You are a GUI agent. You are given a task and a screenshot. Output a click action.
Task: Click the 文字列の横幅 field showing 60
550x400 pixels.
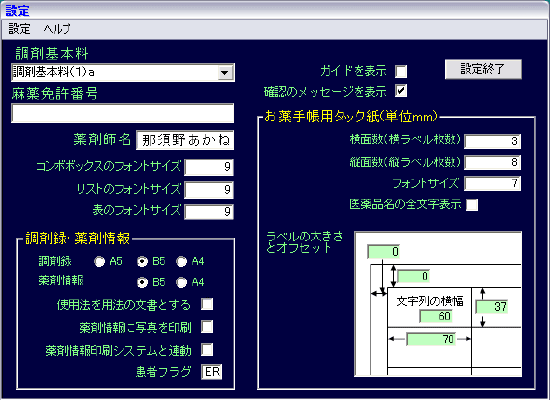click(436, 316)
